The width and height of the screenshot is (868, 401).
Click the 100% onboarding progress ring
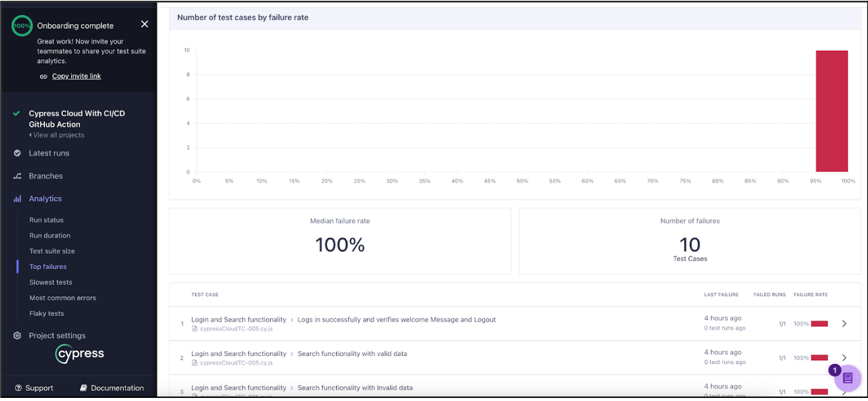[x=22, y=26]
